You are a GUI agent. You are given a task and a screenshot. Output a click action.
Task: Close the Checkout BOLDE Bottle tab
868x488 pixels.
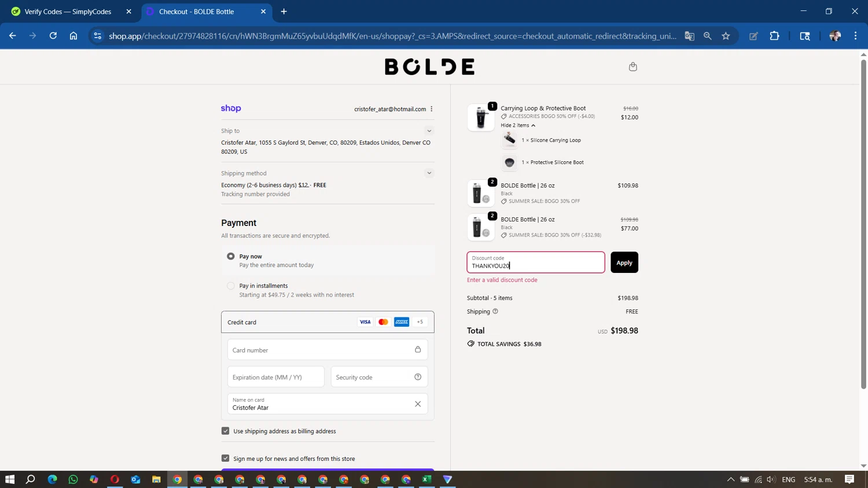click(263, 12)
